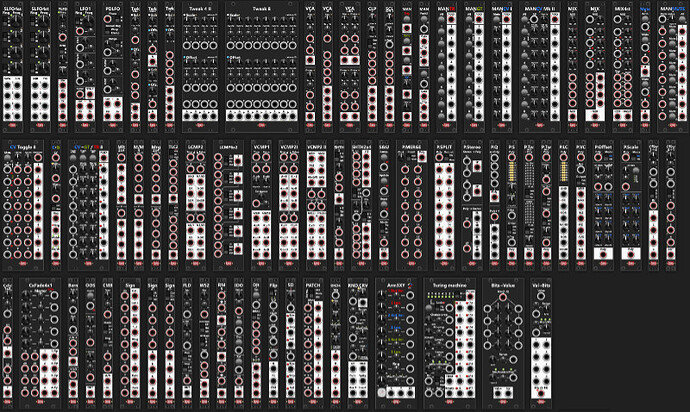This screenshot has height=412, width=690.
Task: Select the P.SPLIT module title
Action: coord(444,147)
